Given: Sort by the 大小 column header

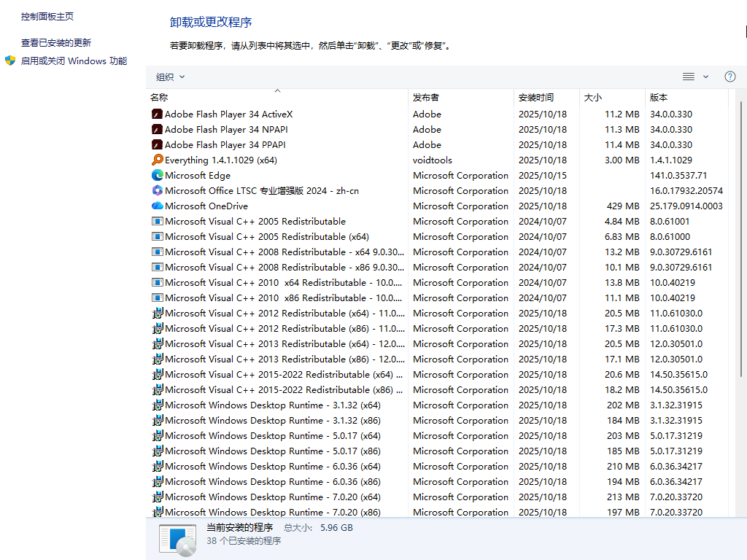Looking at the screenshot, I should [592, 97].
